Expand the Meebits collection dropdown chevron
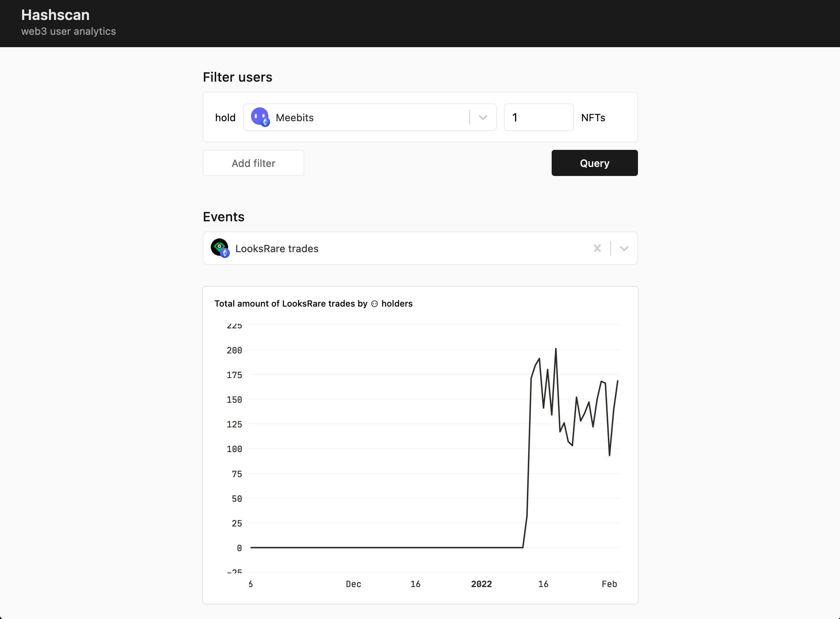The height and width of the screenshot is (619, 840). (x=483, y=118)
